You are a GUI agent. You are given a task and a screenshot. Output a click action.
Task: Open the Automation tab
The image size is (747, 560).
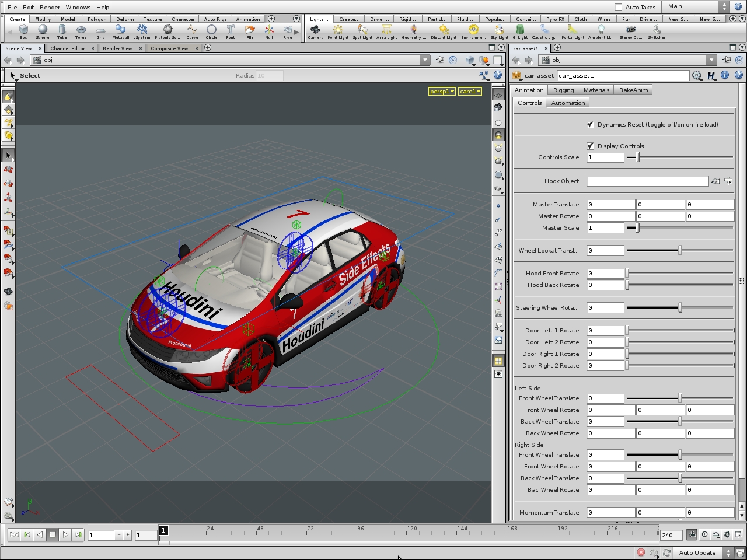click(568, 103)
